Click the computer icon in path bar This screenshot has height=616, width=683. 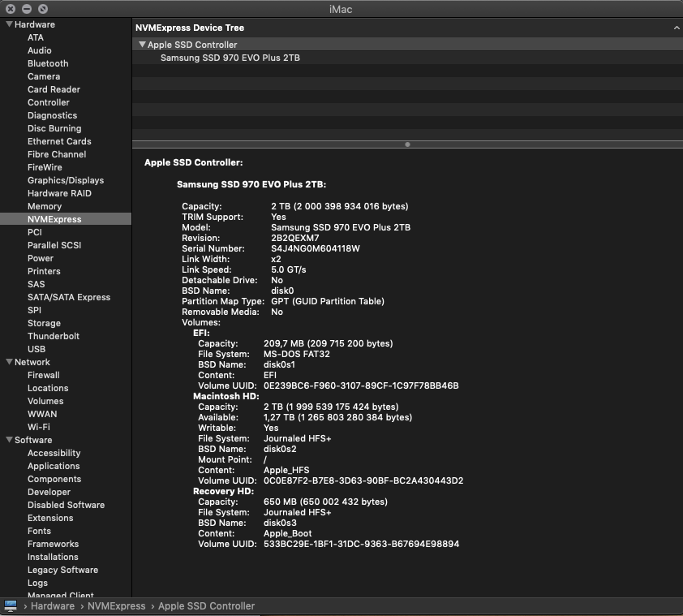coord(11,605)
